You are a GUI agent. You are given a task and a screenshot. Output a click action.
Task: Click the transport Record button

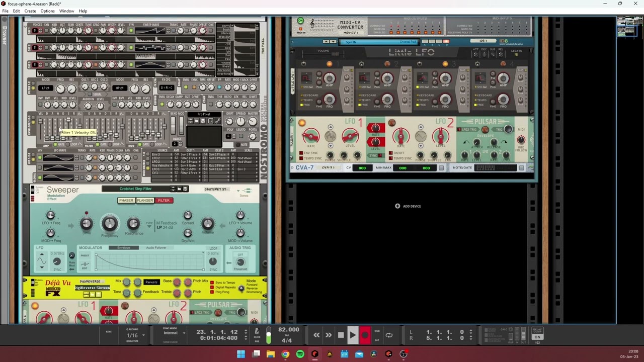coord(365,335)
